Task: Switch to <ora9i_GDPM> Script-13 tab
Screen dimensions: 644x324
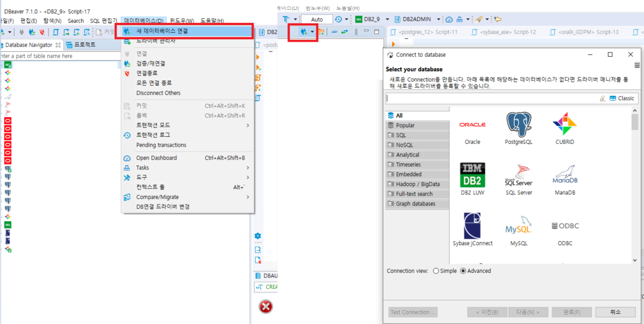Action: pyautogui.click(x=584, y=32)
